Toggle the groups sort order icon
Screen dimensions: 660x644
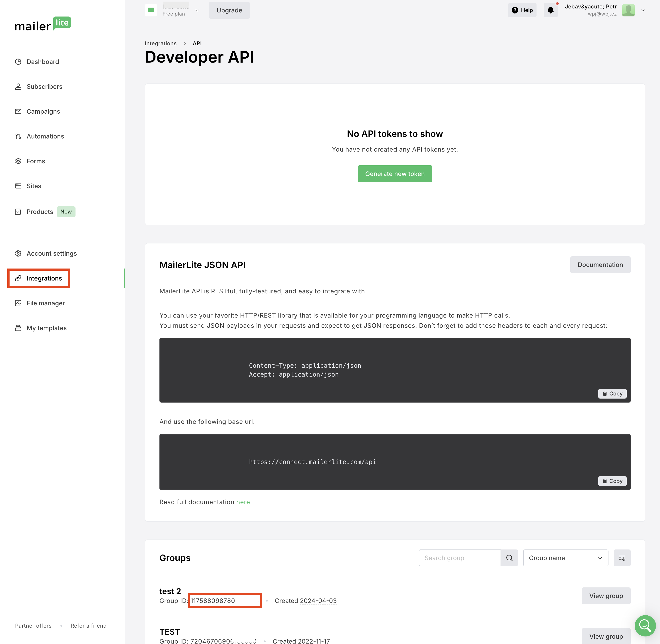pyautogui.click(x=622, y=558)
